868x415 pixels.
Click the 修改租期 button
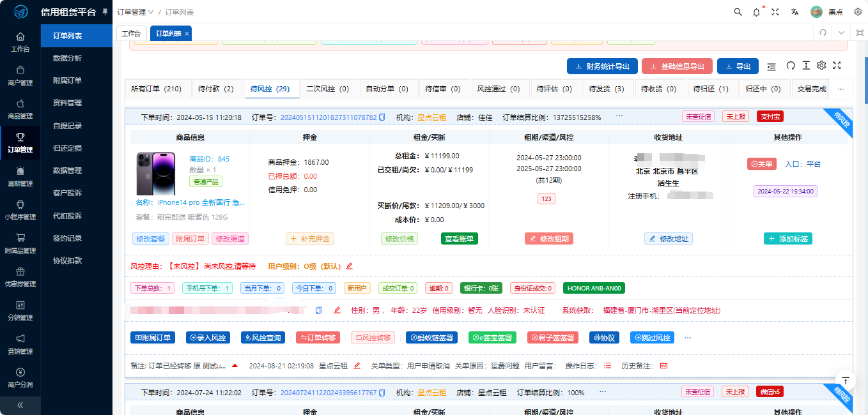pos(549,239)
